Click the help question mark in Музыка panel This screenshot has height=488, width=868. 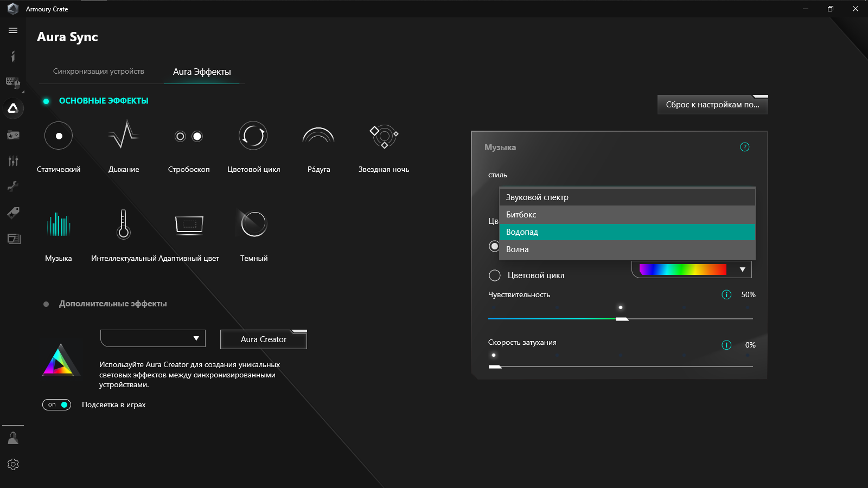tap(745, 147)
